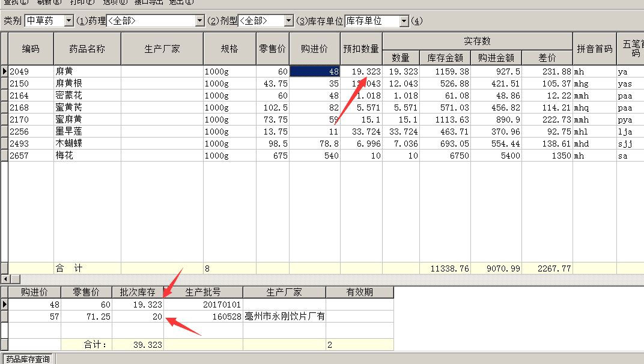
Task: Sort by the 编码 column header
Action: 31,49
